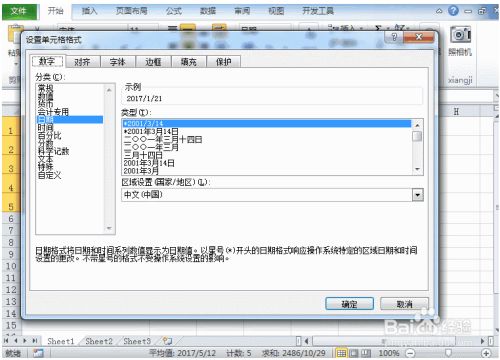Switch to the 数据 ribbon tab
The image size is (500, 360).
(208, 11)
